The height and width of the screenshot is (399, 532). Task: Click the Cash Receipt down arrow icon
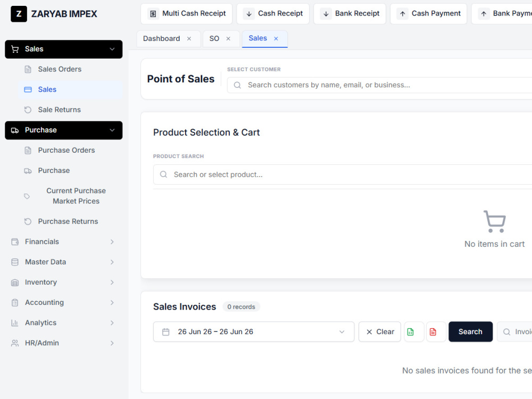[x=249, y=14]
